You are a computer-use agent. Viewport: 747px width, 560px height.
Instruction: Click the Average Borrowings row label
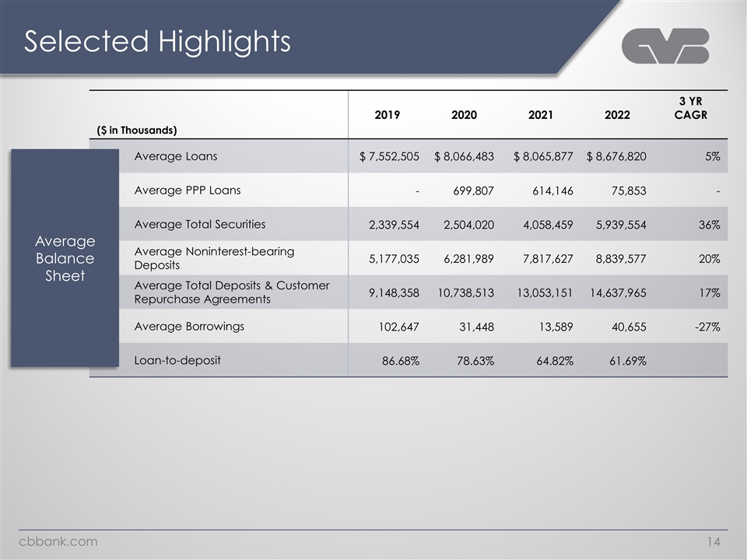click(x=189, y=326)
